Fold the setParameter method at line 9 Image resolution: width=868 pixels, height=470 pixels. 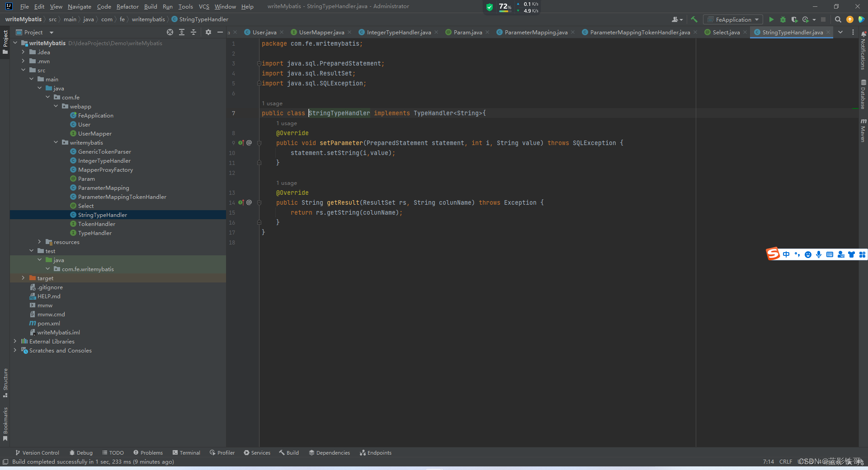click(x=259, y=143)
